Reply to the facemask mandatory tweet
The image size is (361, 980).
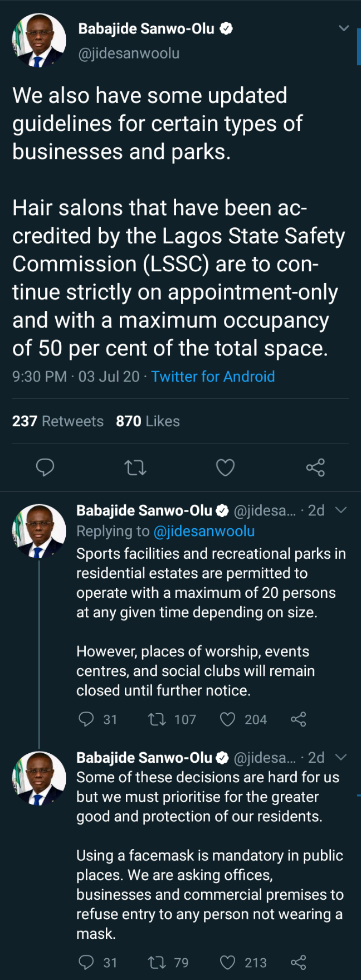(86, 962)
